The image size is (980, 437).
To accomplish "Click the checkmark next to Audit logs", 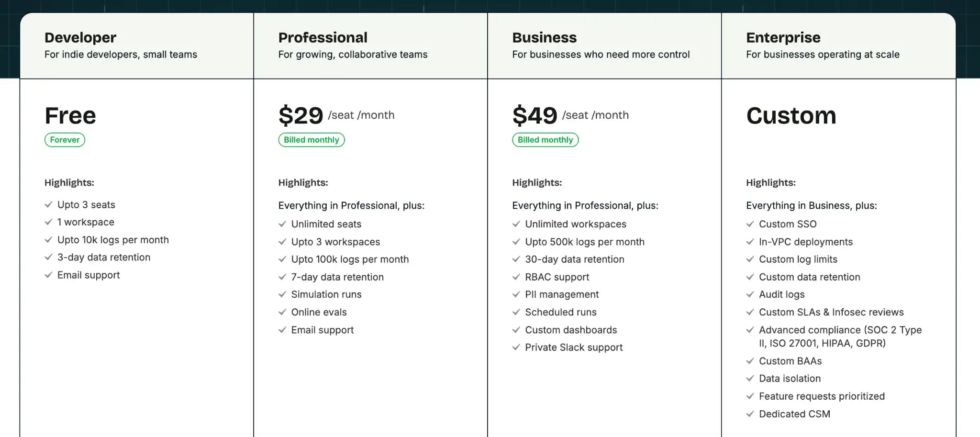I will click(x=750, y=294).
